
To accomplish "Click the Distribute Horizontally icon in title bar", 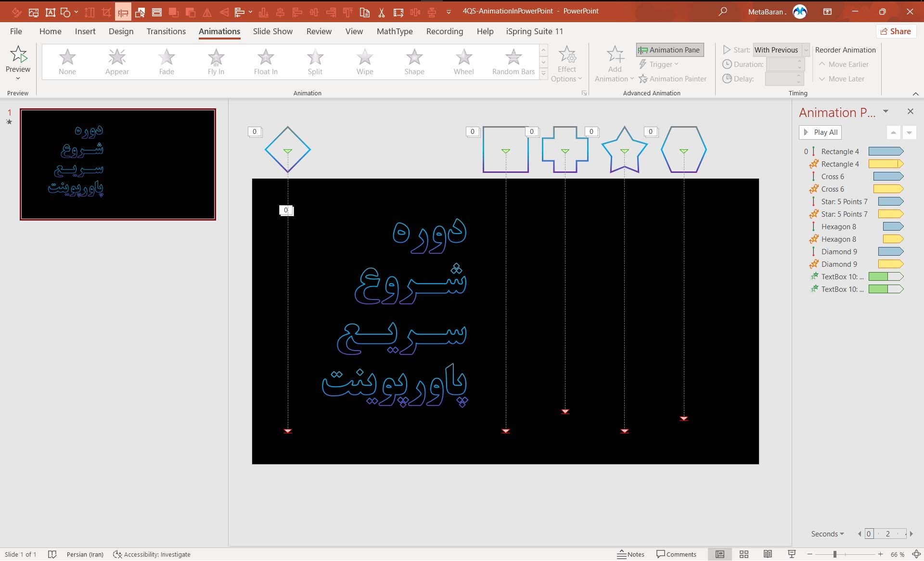I will [x=415, y=12].
